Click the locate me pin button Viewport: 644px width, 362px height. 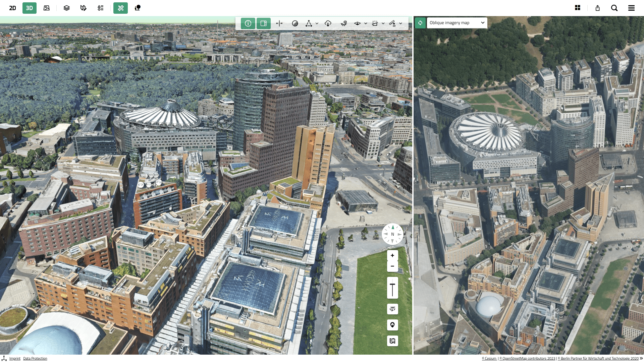392,325
